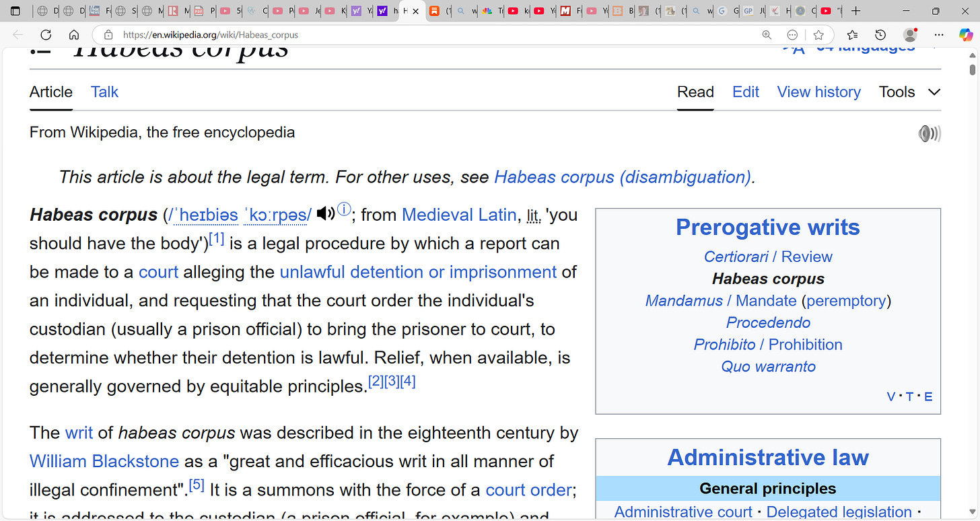The height and width of the screenshot is (521, 980).
Task: Switch to the orange bookmark icon tab
Action: pos(440,11)
